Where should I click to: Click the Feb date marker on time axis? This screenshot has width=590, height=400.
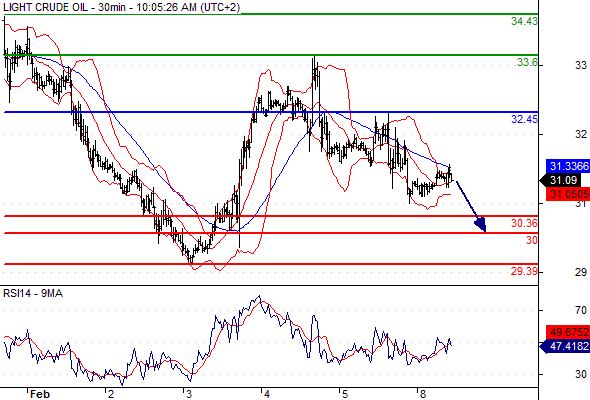point(40,394)
